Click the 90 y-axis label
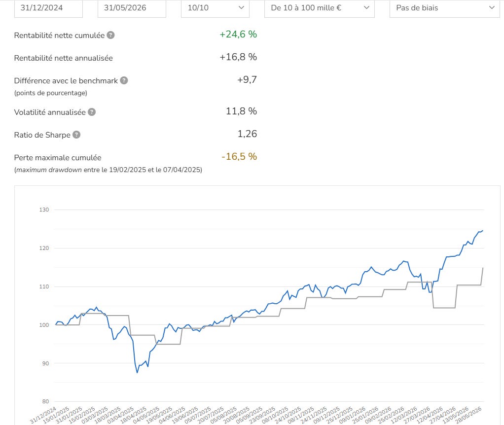The image size is (504, 425). 45,363
